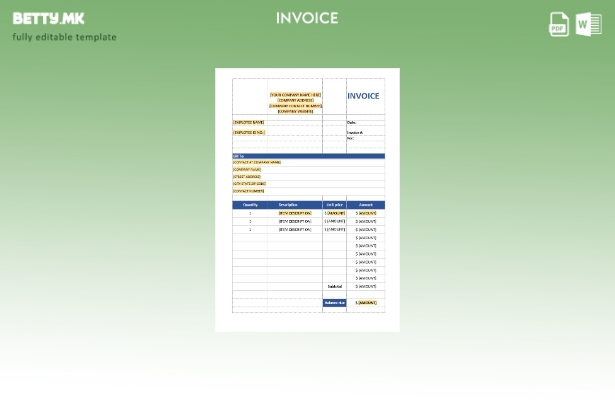Click the blue INVOICE heading in document

pyautogui.click(x=363, y=97)
